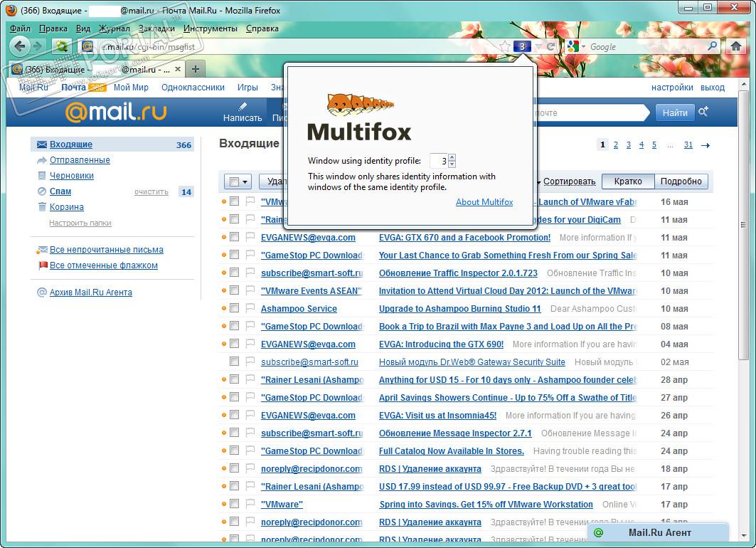The image size is (756, 548).
Task: Reload the page with refresh icon
Action: (x=550, y=46)
